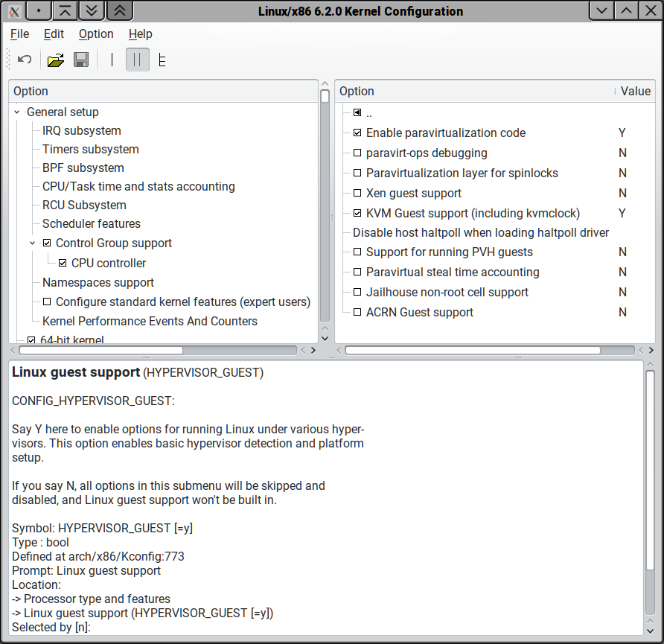Open the Option menu

point(96,34)
